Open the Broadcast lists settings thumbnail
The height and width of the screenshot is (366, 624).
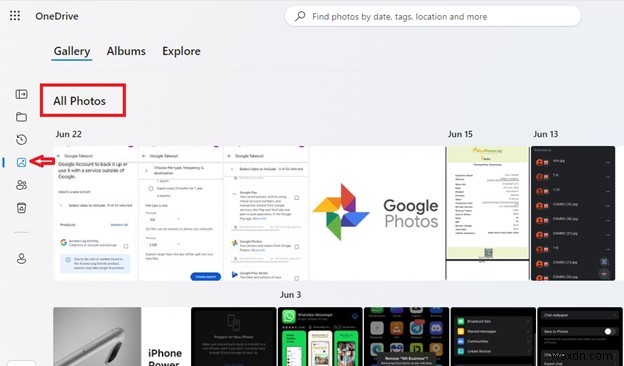pos(493,337)
